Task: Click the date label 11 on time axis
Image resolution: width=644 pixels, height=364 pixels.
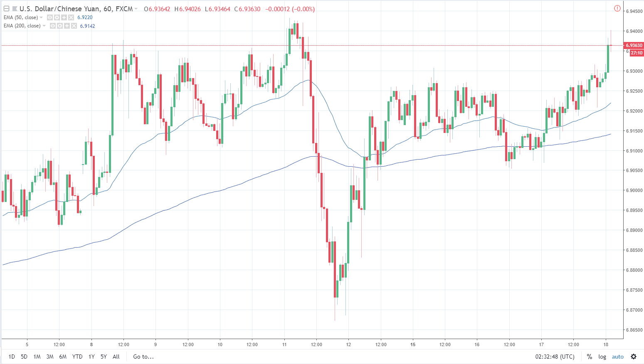Action: (284, 344)
